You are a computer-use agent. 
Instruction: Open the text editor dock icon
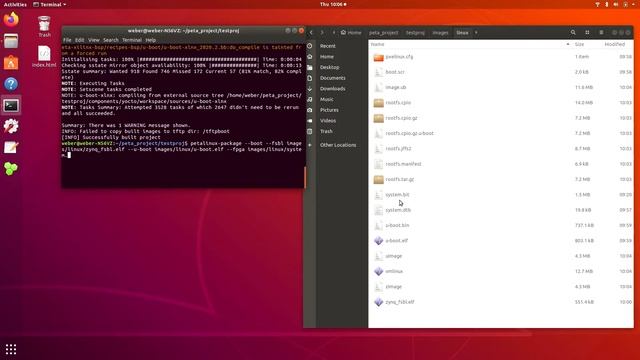[11, 147]
